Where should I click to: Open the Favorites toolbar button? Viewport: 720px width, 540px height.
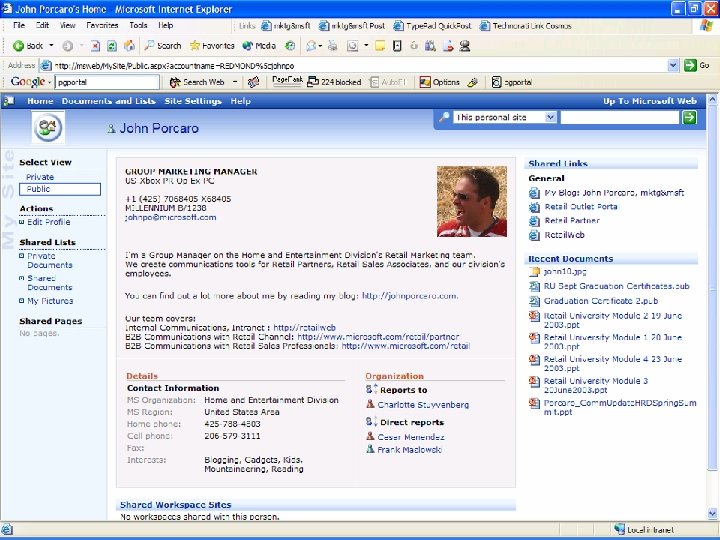tap(212, 45)
